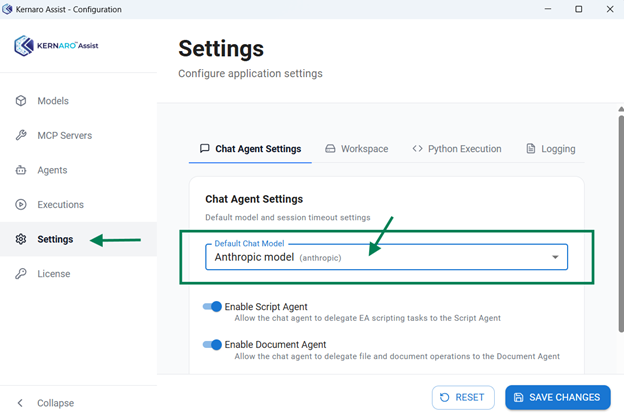Click the Workspace drive icon

(330, 148)
